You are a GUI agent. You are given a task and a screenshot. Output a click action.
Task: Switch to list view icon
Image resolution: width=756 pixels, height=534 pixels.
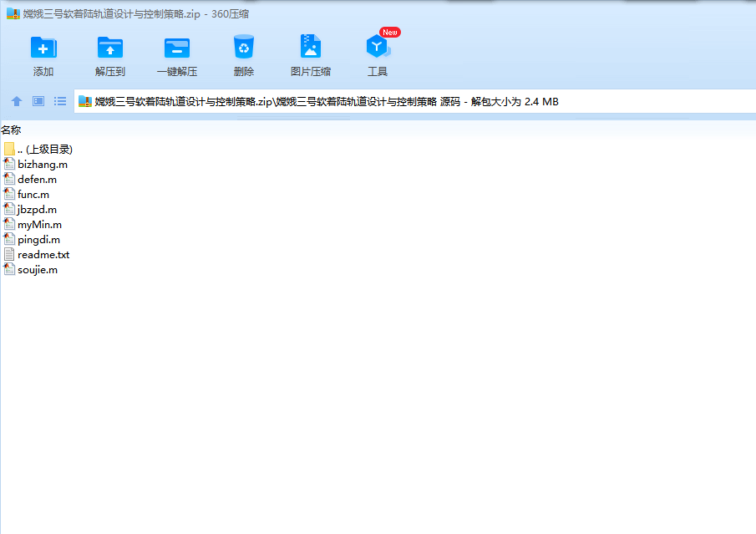tap(60, 101)
